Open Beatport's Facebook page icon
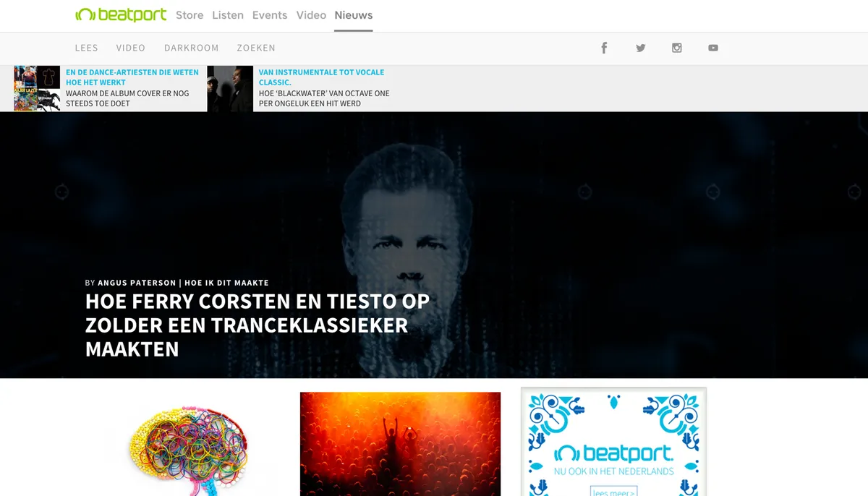868x496 pixels. click(x=604, y=48)
